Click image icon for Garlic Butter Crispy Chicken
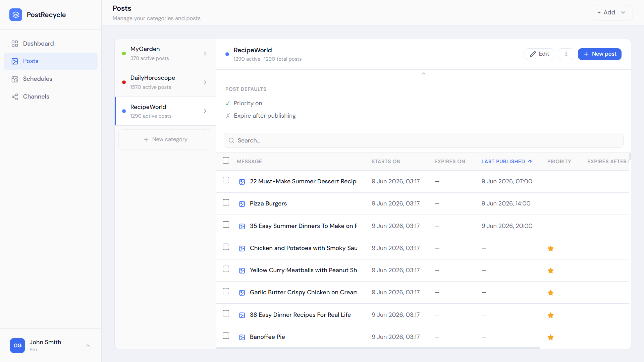Screen dimensions: 644x362 242,293
